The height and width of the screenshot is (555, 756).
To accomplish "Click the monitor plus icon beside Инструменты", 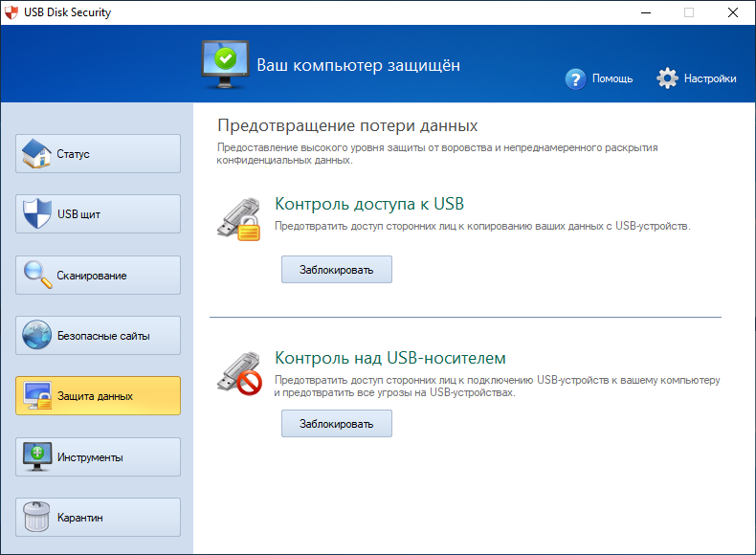I will (x=37, y=456).
